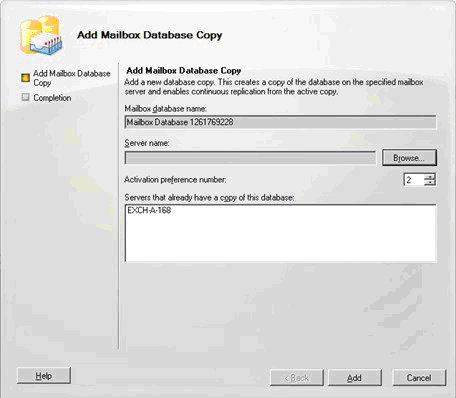456x398 pixels.
Task: Click the Server name label
Action: pos(147,143)
